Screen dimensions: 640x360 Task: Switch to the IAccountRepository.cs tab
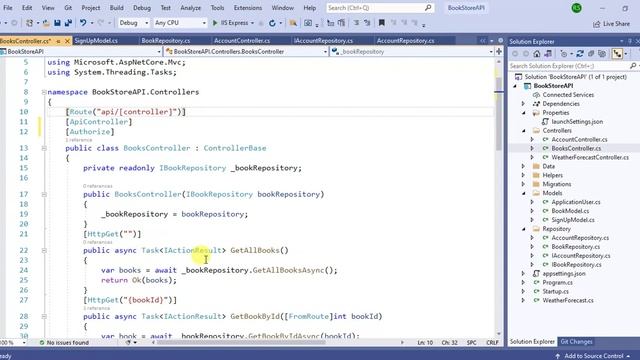[323, 41]
